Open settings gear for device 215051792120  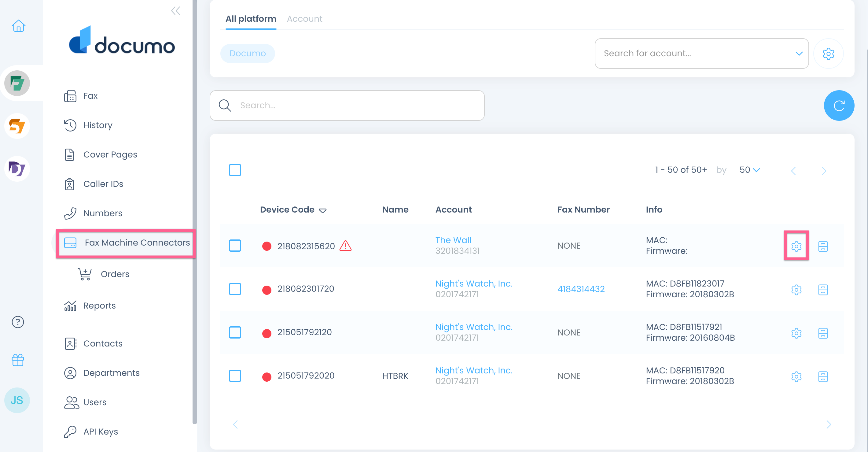coord(796,333)
